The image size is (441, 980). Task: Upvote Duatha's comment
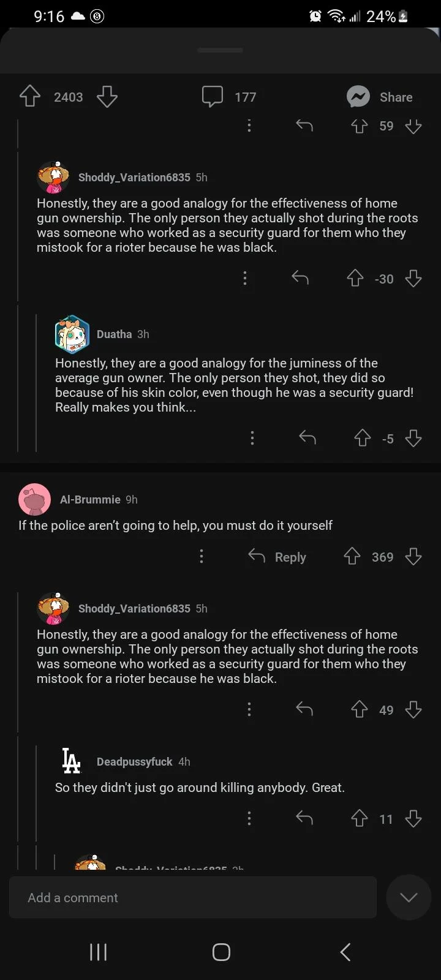pos(363,438)
